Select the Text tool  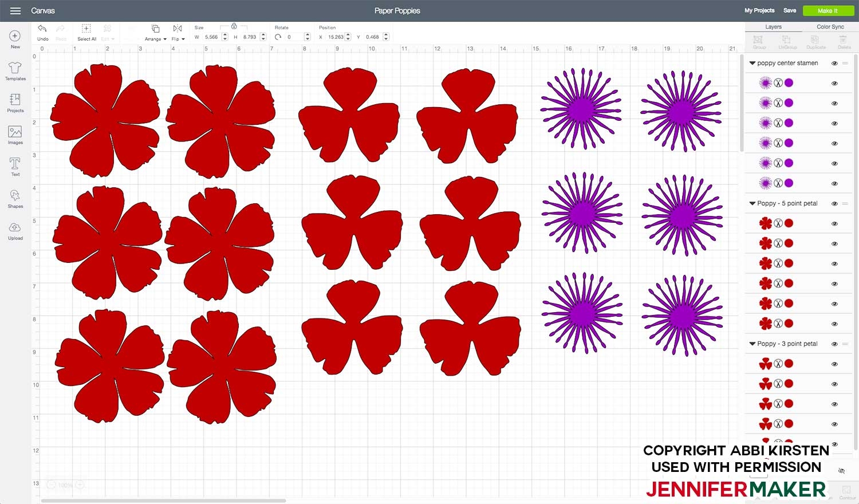pos(15,167)
